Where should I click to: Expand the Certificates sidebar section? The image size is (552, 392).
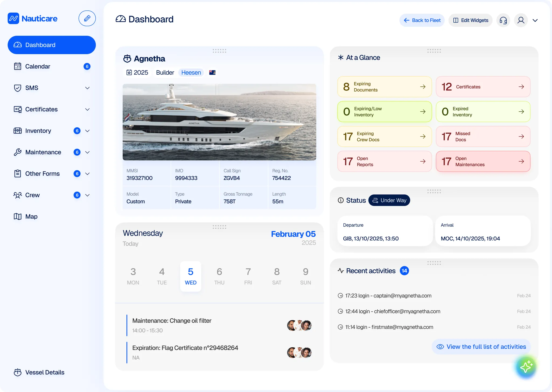tap(87, 109)
